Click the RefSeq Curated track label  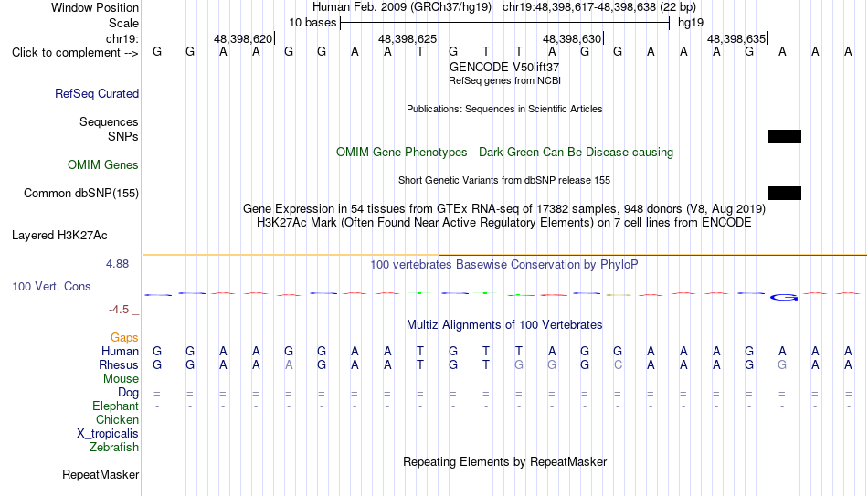coord(96,93)
